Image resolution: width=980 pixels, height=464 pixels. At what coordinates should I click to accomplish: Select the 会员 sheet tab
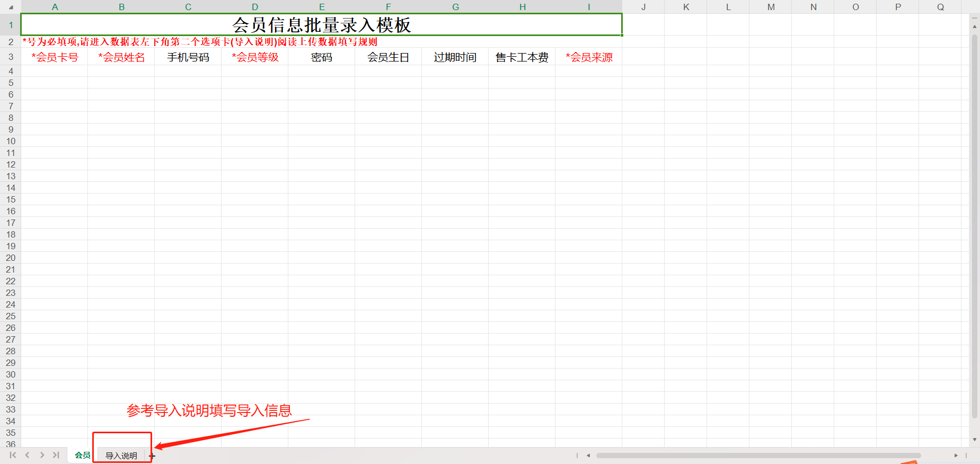(x=82, y=455)
